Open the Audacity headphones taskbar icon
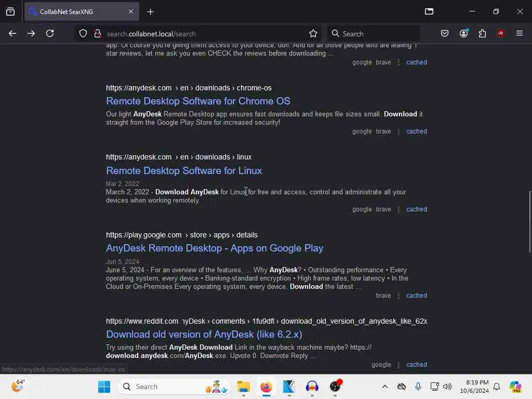 (312, 387)
